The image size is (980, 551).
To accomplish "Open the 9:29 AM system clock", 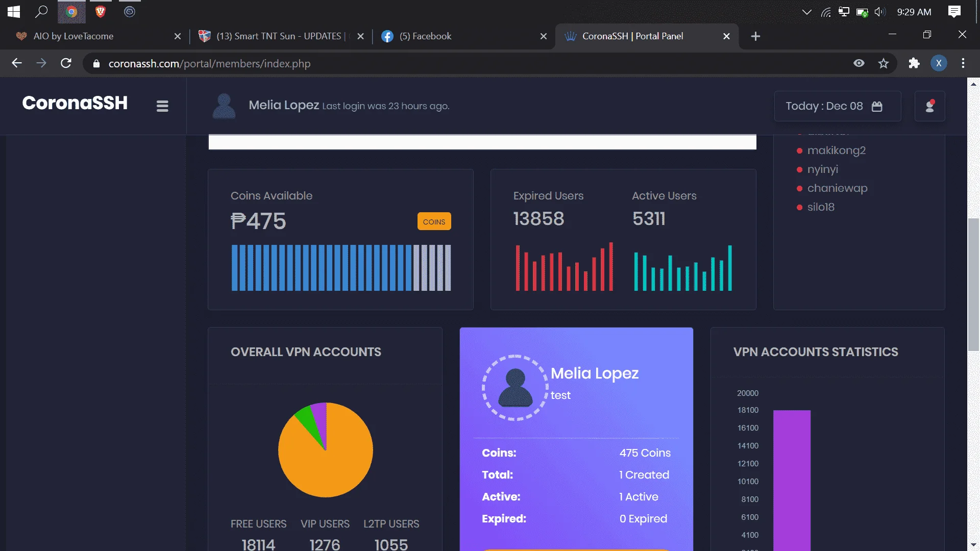I will (914, 12).
